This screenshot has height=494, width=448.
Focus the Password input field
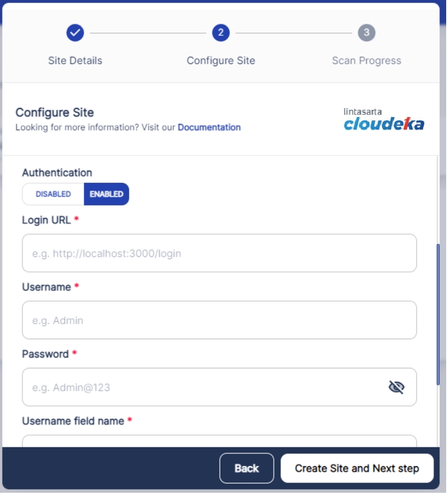point(219,387)
